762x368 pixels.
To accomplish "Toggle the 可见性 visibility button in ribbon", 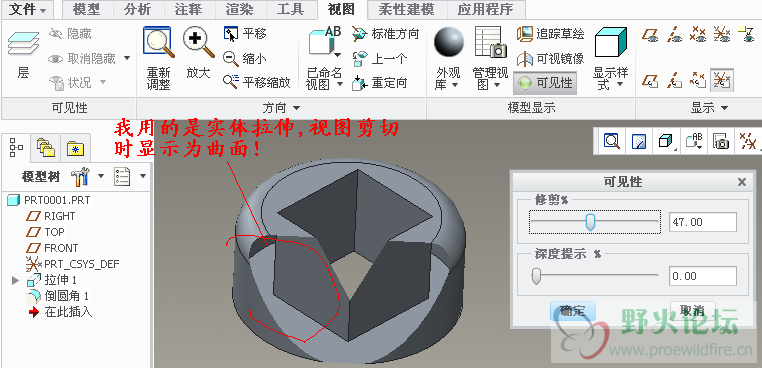I will 545,83.
